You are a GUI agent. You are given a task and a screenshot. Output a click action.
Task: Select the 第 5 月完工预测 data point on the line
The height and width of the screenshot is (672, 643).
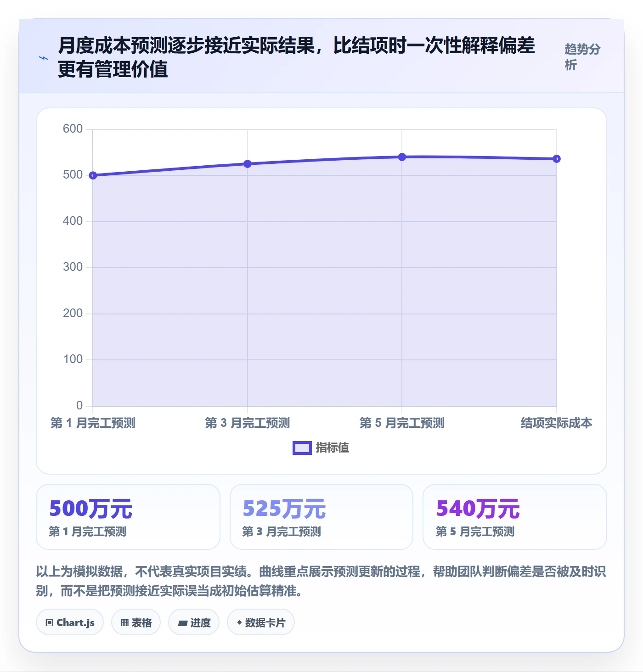click(x=402, y=157)
